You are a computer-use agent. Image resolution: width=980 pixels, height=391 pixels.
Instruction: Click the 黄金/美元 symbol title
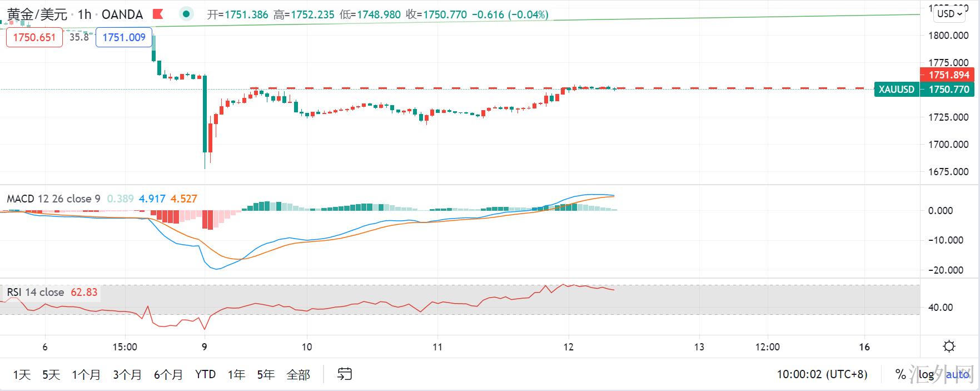pos(37,14)
